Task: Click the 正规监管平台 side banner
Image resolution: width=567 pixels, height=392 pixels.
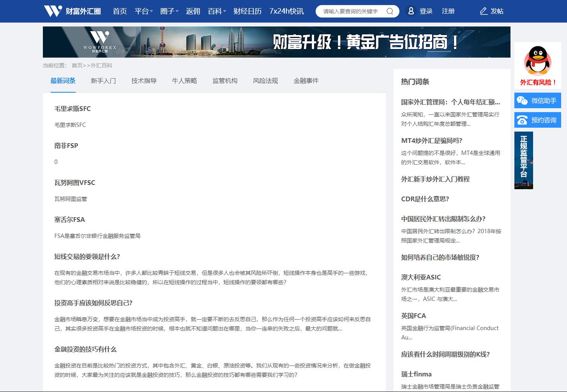Action: [523, 160]
